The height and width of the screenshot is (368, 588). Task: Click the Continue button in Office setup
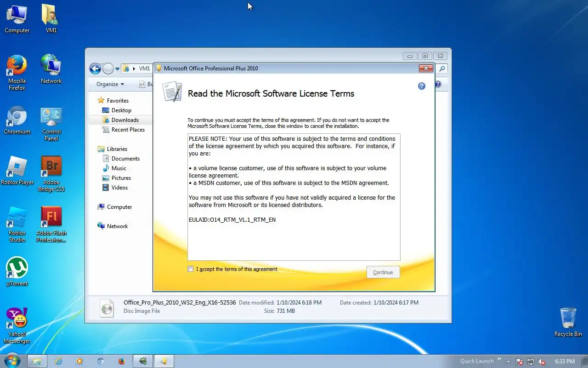pyautogui.click(x=383, y=272)
